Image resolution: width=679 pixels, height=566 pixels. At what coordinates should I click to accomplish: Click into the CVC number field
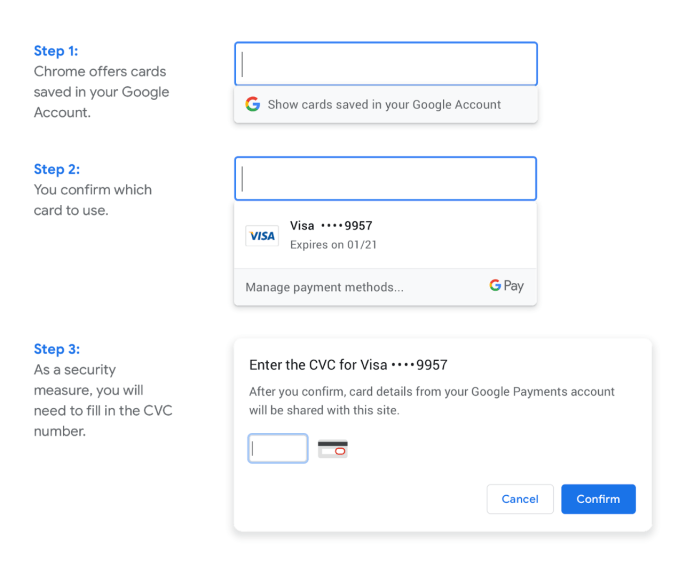point(278,448)
